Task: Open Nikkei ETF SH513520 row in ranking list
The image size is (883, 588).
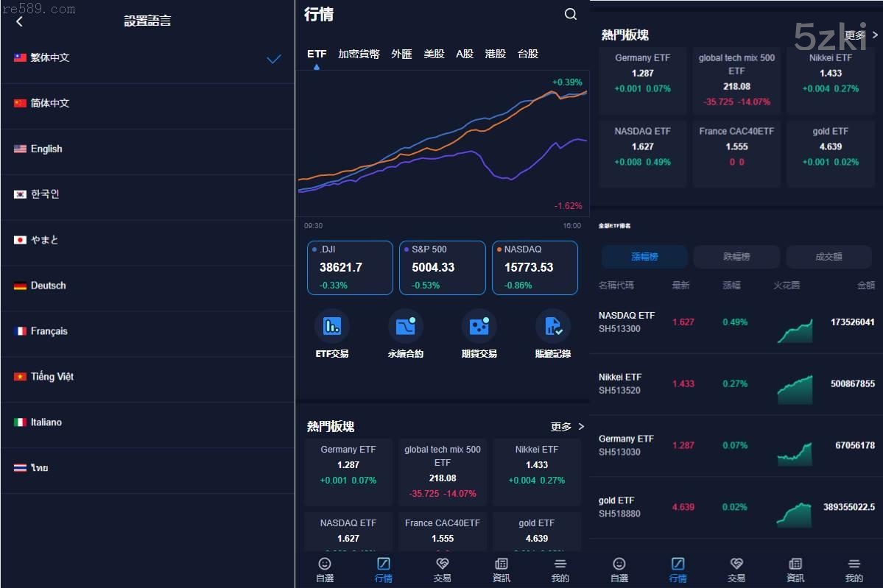Action: tap(736, 384)
